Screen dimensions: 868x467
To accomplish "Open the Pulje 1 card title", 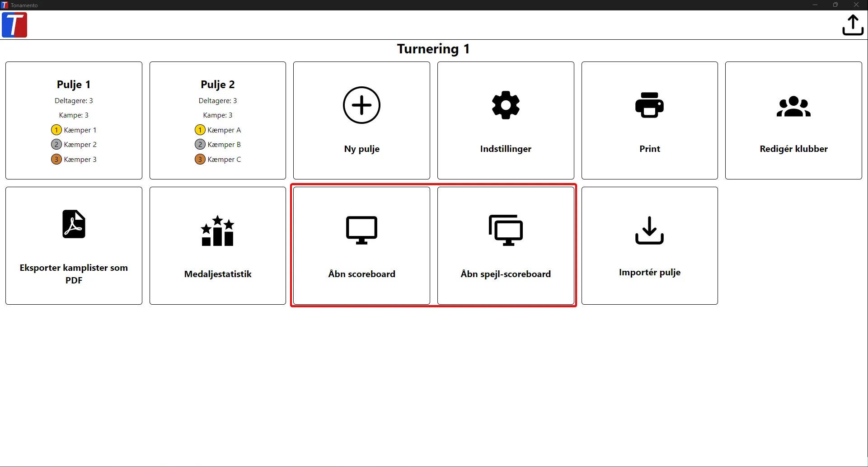I will (x=74, y=85).
